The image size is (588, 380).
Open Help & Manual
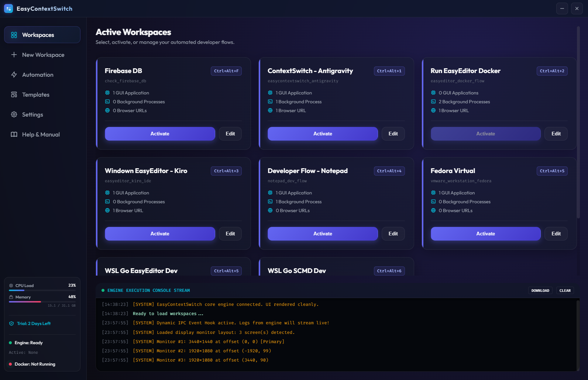42,134
